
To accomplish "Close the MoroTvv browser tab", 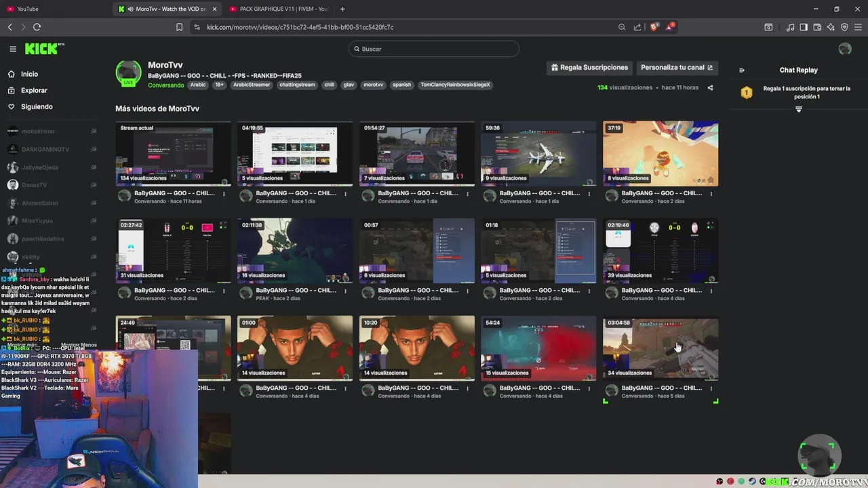I will pos(215,9).
